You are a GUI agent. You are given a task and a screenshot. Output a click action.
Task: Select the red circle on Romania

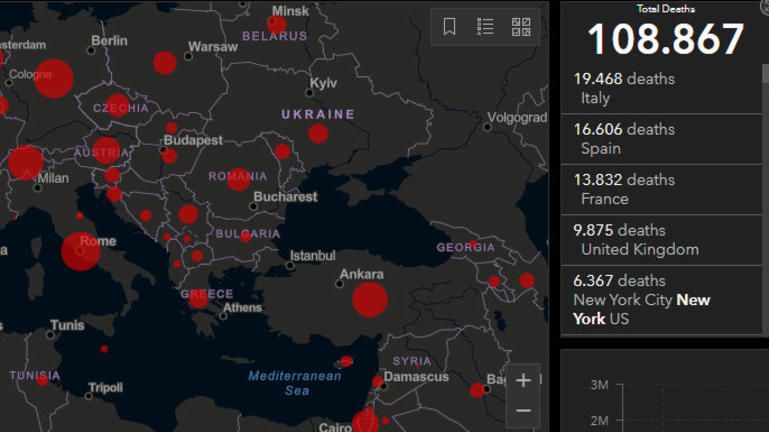coord(238,178)
